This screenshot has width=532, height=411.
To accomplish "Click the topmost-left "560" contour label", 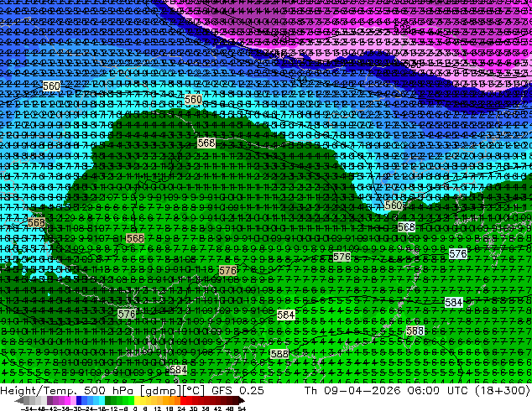I will [51, 86].
